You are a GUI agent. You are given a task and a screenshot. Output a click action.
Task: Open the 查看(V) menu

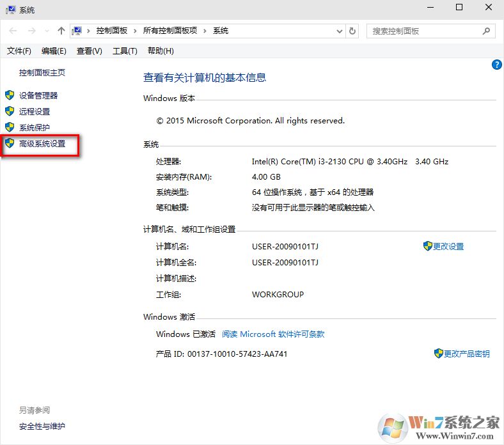point(89,51)
